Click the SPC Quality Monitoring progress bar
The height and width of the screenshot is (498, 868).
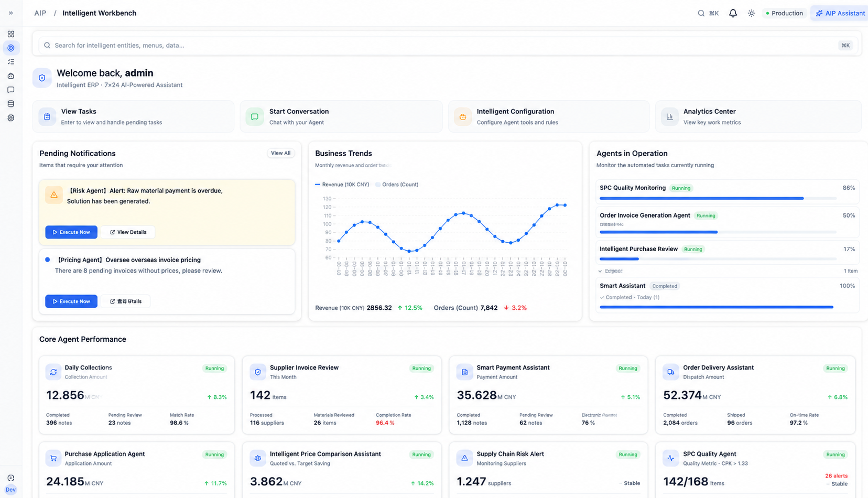[718, 198]
